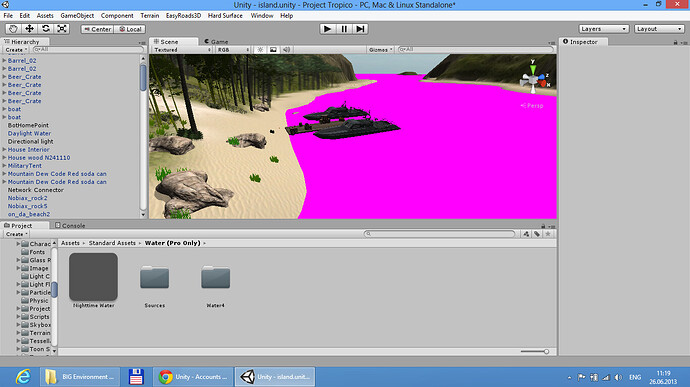Select the Rotate tool

click(46, 29)
